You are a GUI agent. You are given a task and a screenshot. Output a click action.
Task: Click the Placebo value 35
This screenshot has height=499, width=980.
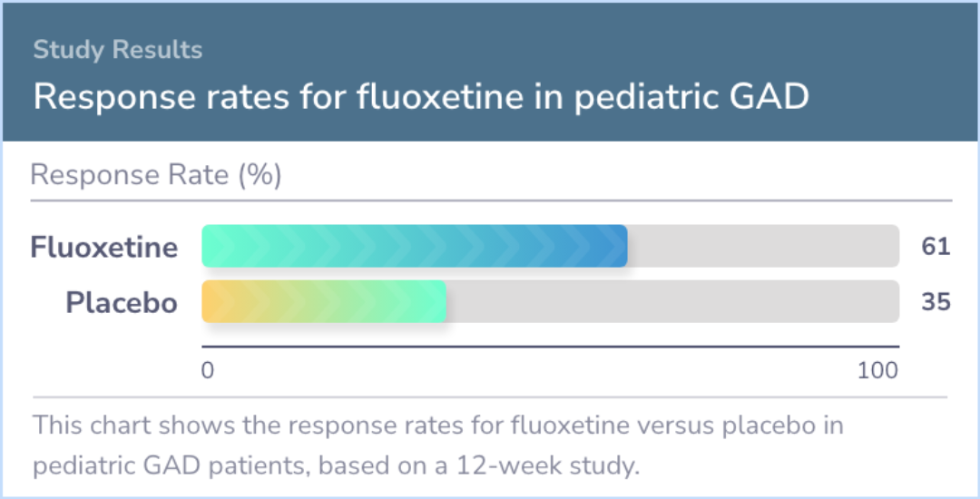point(936,302)
